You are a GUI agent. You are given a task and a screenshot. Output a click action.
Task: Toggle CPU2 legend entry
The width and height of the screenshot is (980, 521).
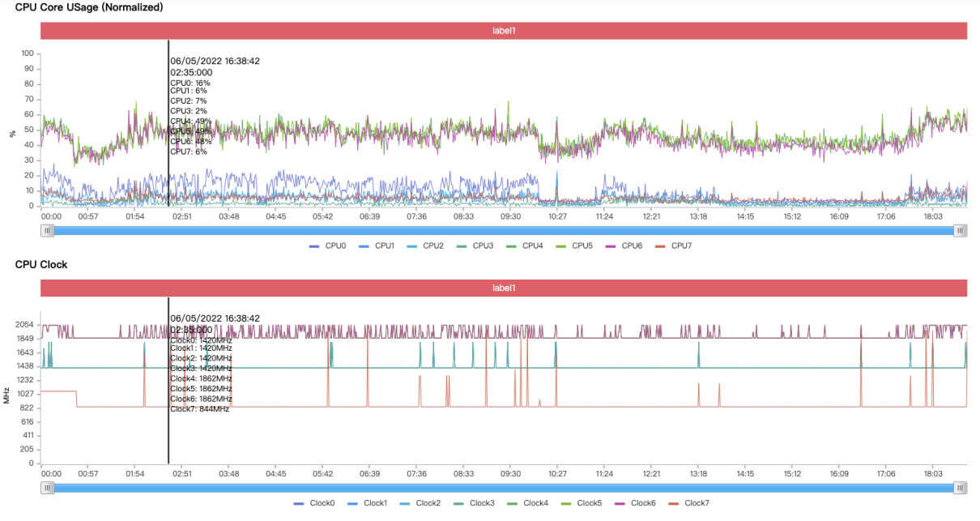(x=426, y=246)
